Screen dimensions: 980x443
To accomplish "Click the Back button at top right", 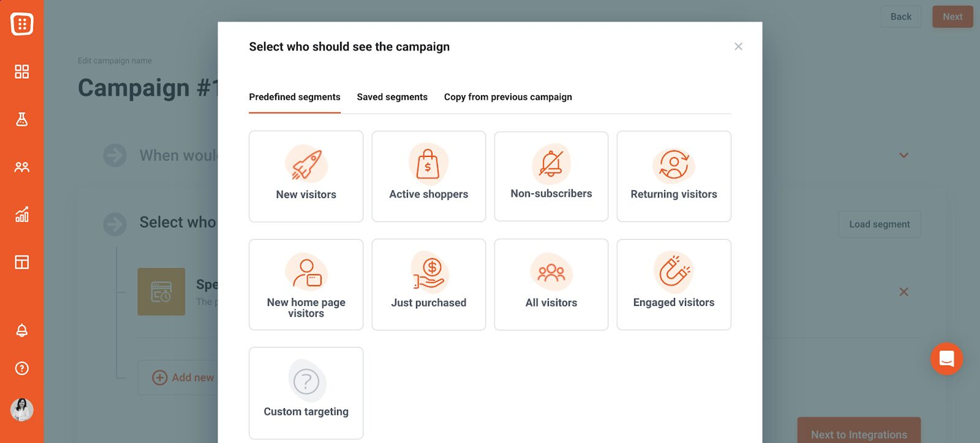I will (900, 16).
